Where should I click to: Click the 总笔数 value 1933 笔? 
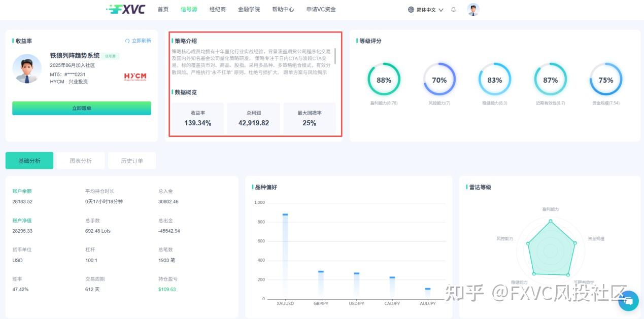coord(166,260)
